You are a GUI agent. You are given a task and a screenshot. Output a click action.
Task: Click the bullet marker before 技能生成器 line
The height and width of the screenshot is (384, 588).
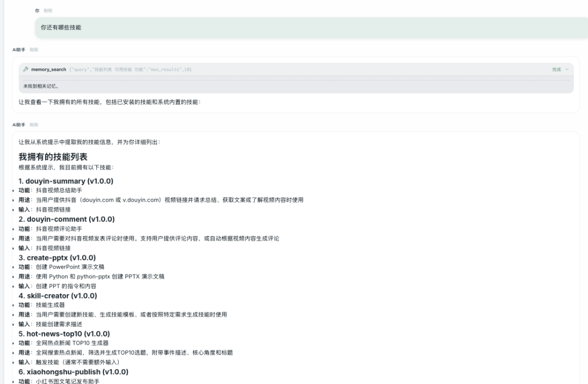pyautogui.click(x=14, y=305)
